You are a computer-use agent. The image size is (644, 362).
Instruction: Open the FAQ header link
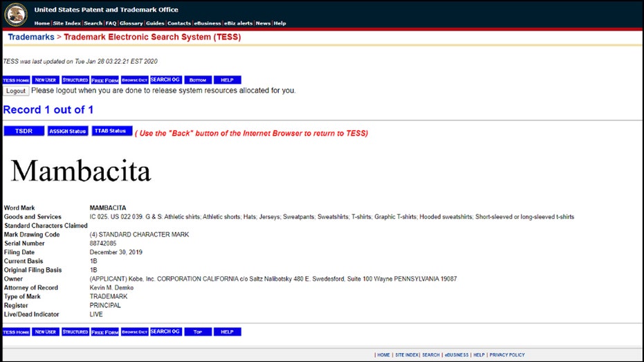(x=111, y=24)
